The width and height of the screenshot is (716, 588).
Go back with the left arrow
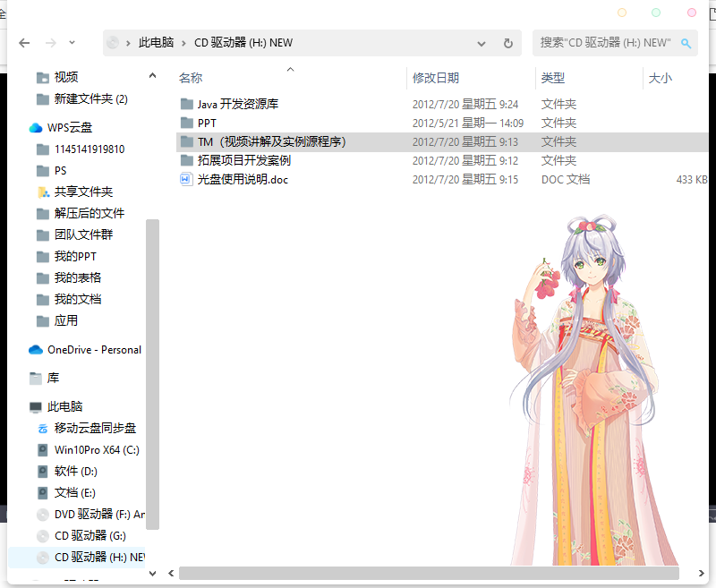coord(24,43)
